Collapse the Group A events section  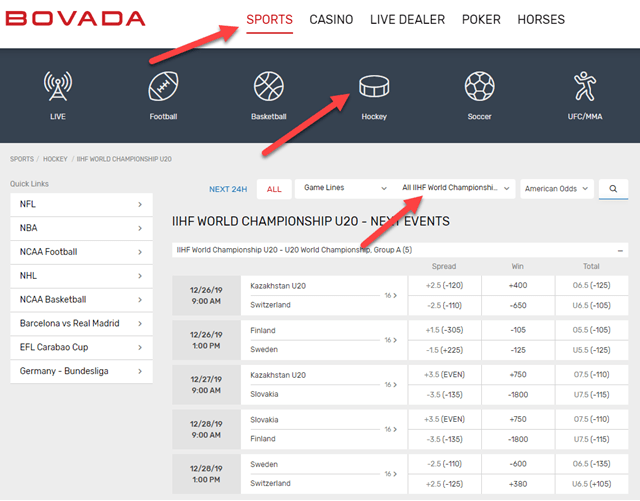coord(620,250)
